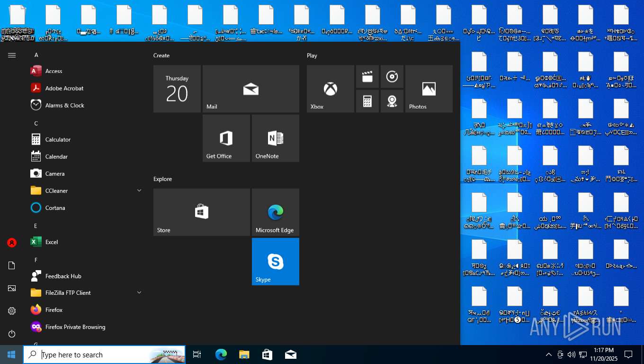Open Feedback Hub app
644x364 pixels.
click(x=86, y=276)
